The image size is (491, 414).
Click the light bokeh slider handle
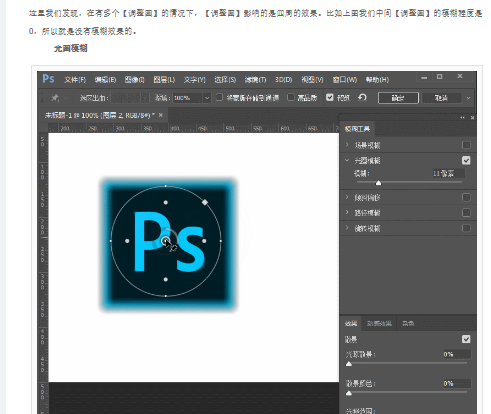point(349,364)
